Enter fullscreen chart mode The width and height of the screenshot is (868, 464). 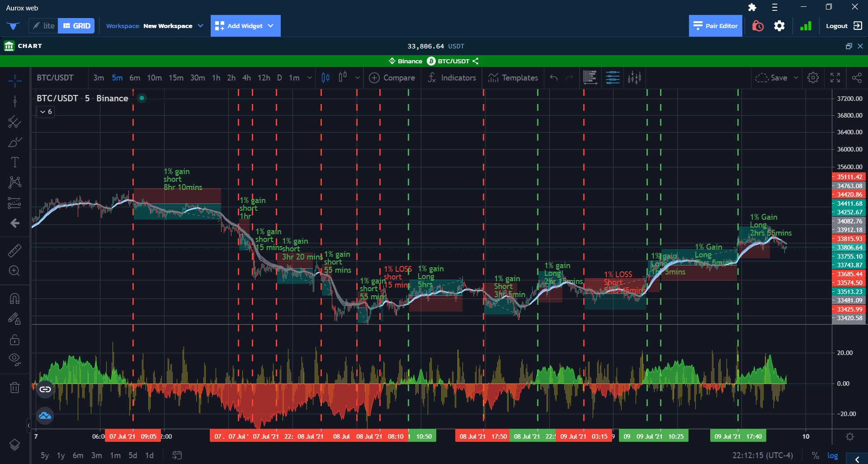835,78
